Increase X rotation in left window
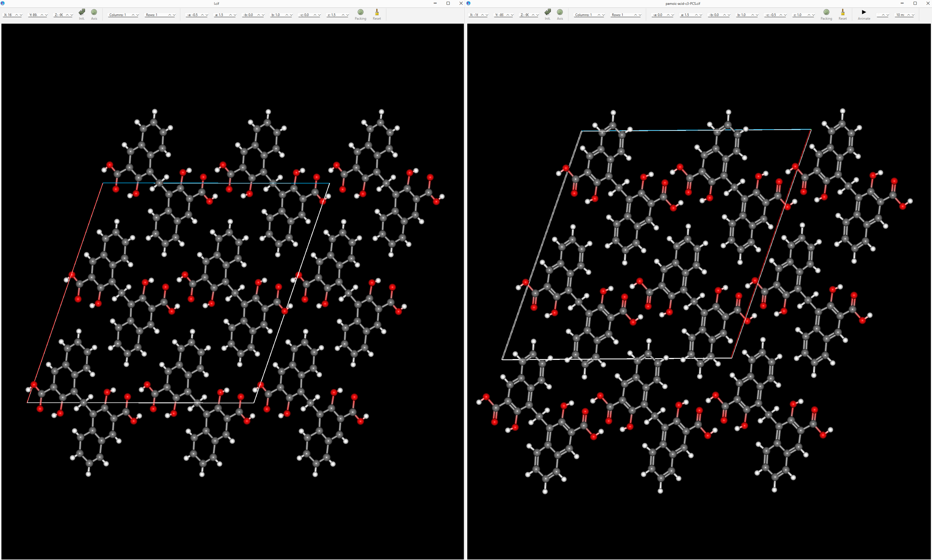The image size is (932, 560). pos(17,15)
